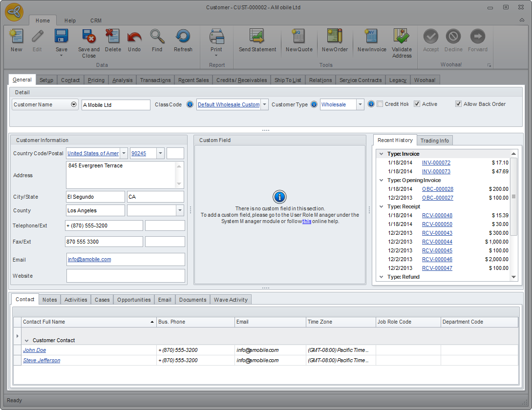The height and width of the screenshot is (410, 532).
Task: Disable the Allow Back Order checkbox
Action: pos(458,104)
